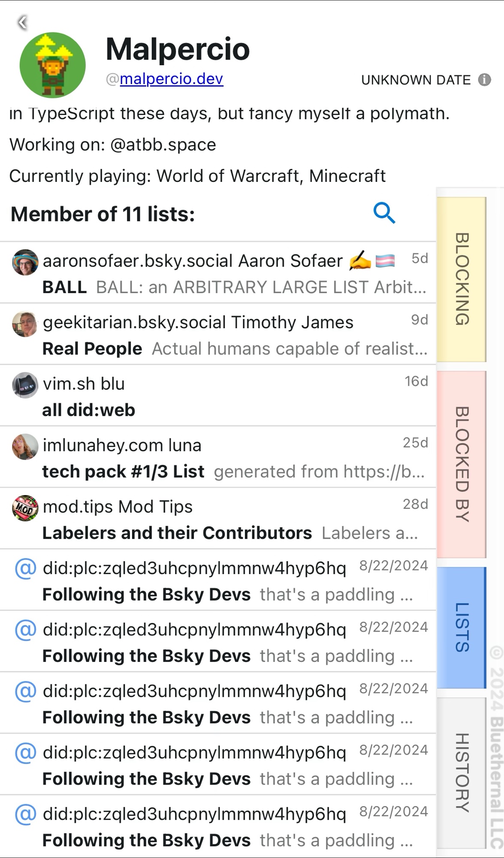Click the imlunahey.com luna avatar
The height and width of the screenshot is (858, 504).
click(25, 446)
